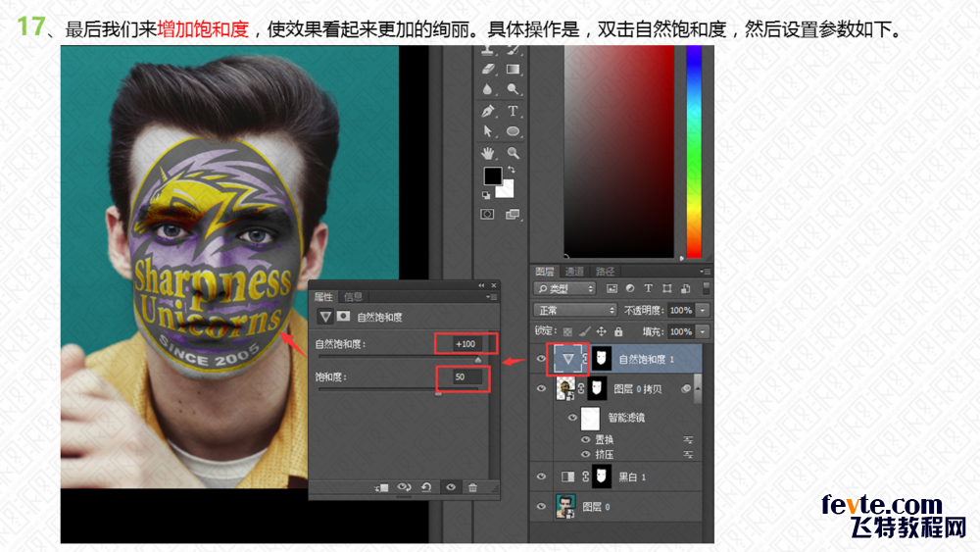The width and height of the screenshot is (980, 552).
Task: Open 挤压 filter blending options
Action: [688, 455]
